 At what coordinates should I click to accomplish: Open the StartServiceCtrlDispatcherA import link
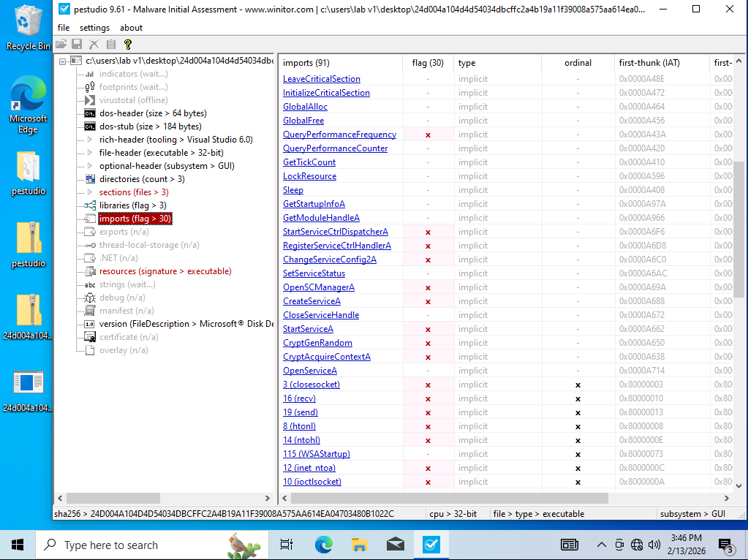(x=336, y=232)
